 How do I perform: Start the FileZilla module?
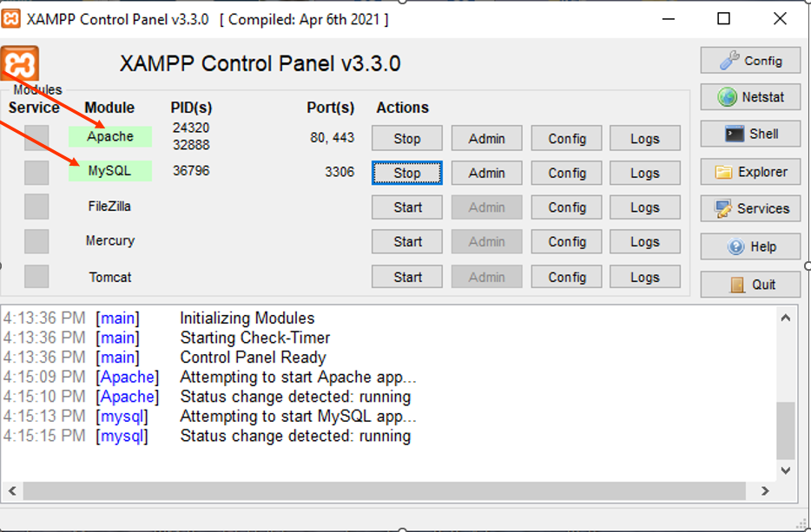(x=407, y=207)
